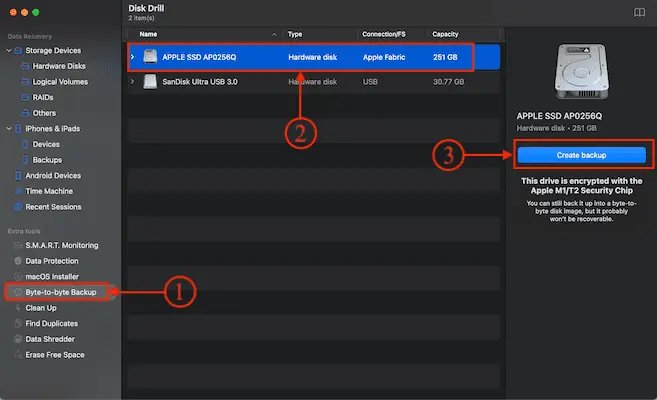Open macOS Installer from Extra tools
The width and height of the screenshot is (657, 400).
pyautogui.click(x=52, y=276)
